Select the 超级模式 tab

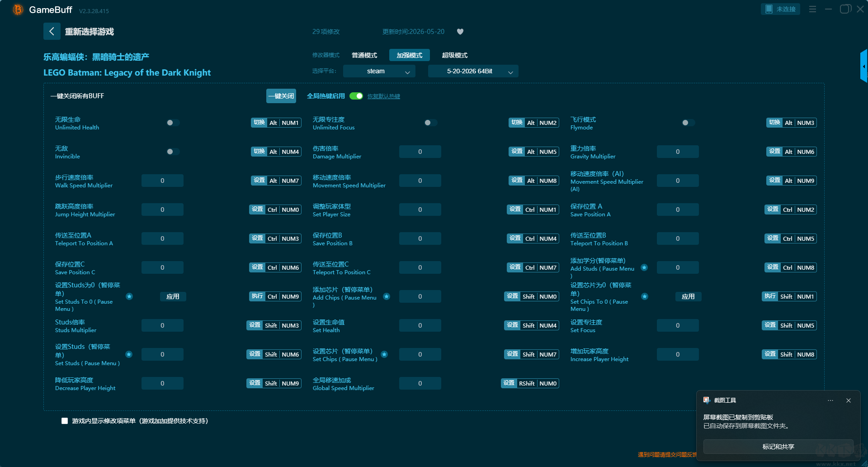point(455,55)
